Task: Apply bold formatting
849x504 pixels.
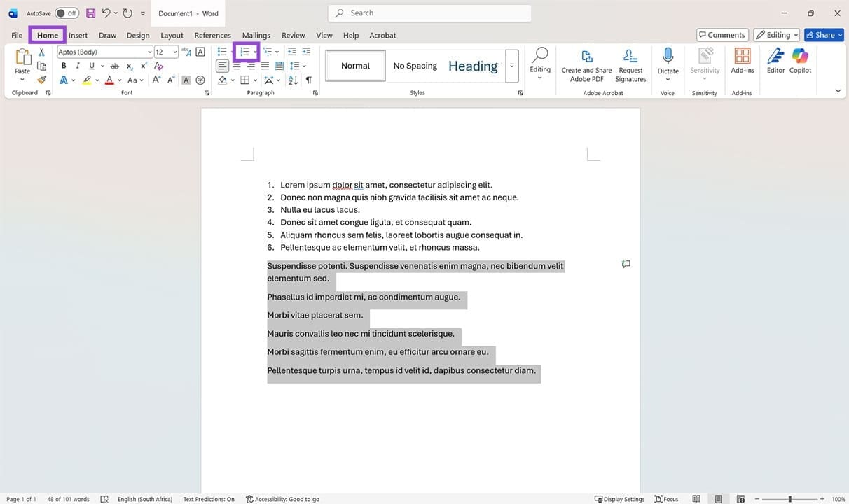Action: pos(64,65)
